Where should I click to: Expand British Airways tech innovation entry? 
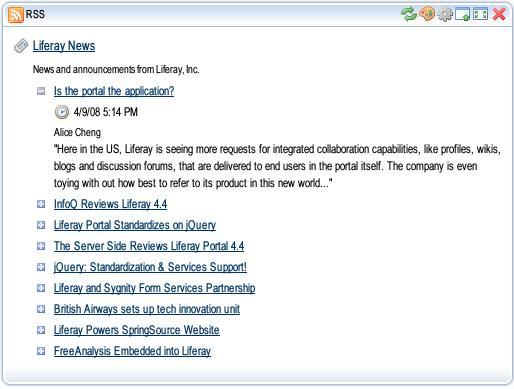tap(41, 309)
